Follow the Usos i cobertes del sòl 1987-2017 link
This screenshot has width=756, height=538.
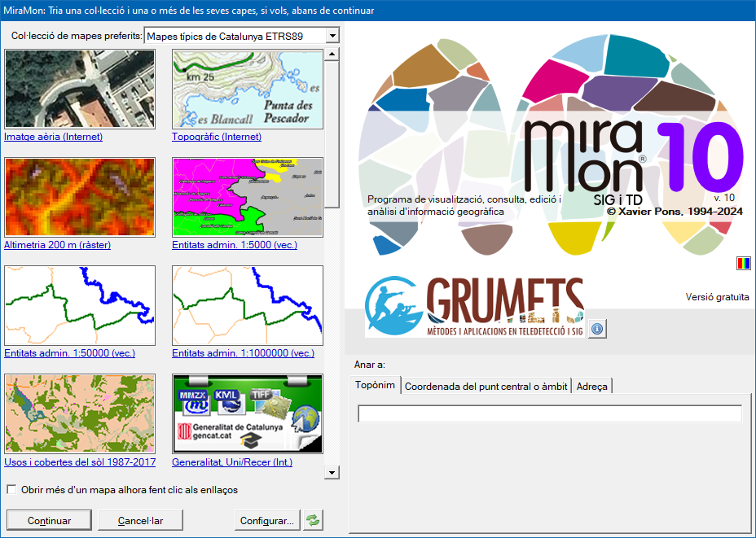coord(80,462)
